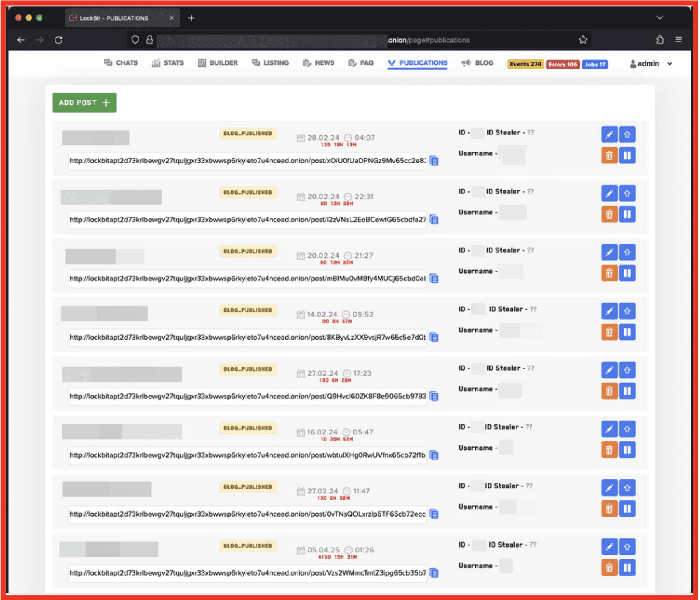The height and width of the screenshot is (600, 700).
Task: Switch to the STATS tab
Action: 168,63
